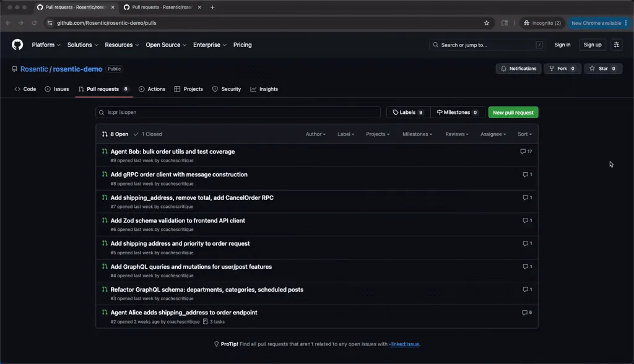Open comments icon on Agent Bob PR
This screenshot has height=364, width=634.
pos(526,151)
